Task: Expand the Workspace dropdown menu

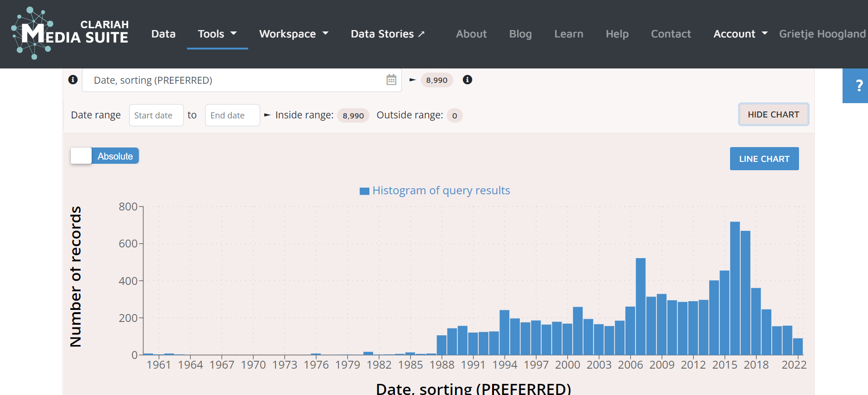Action: [293, 34]
